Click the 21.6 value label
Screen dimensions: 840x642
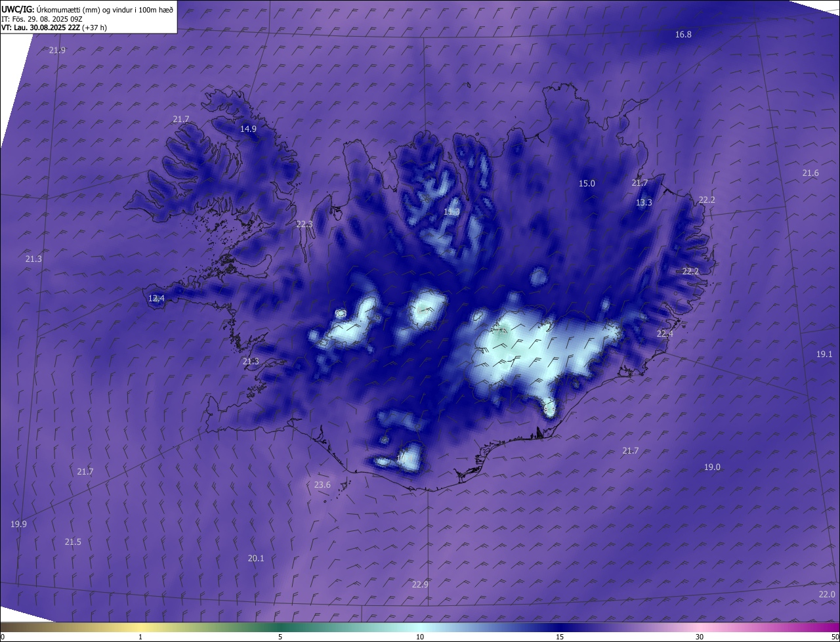(x=810, y=173)
